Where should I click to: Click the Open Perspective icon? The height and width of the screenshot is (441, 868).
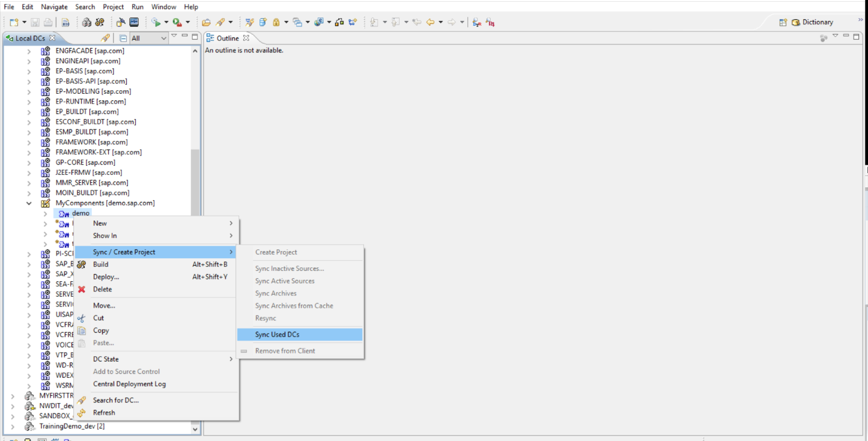[x=783, y=22]
